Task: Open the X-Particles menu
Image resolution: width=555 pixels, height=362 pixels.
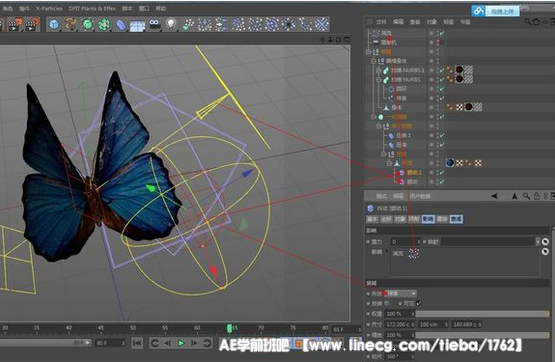Action: click(x=49, y=8)
